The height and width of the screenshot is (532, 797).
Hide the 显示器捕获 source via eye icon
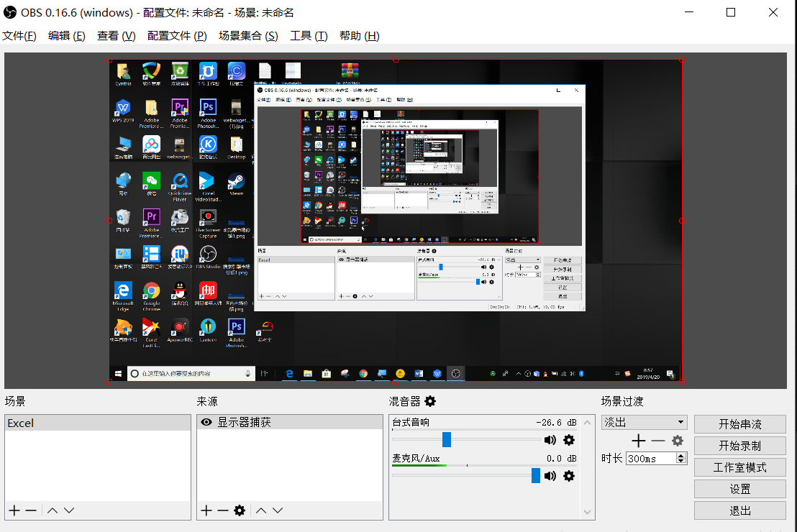206,423
